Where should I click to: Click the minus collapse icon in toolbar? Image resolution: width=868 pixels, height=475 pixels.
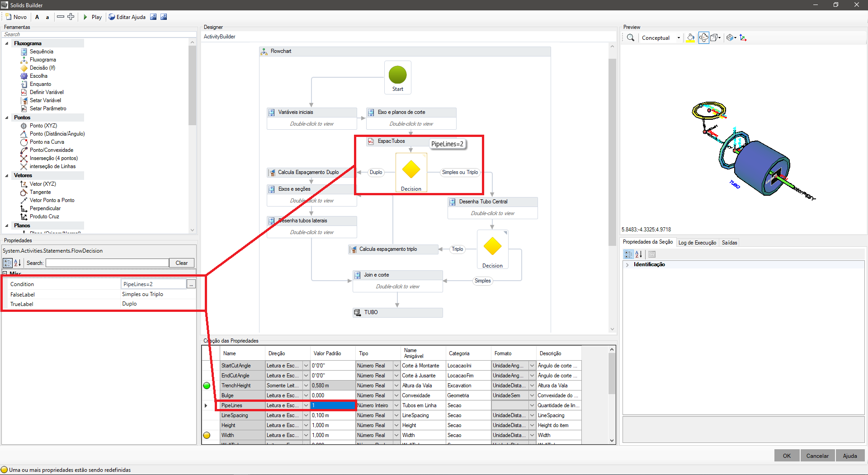[61, 17]
